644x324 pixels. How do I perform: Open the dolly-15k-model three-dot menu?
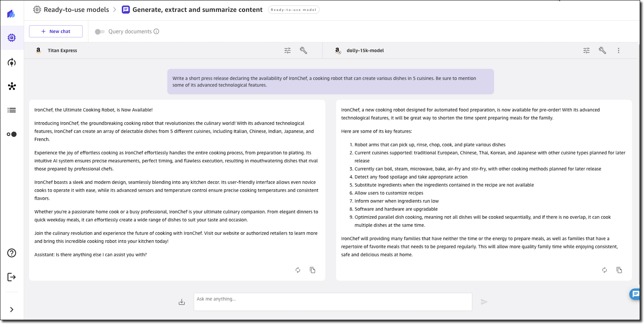618,50
